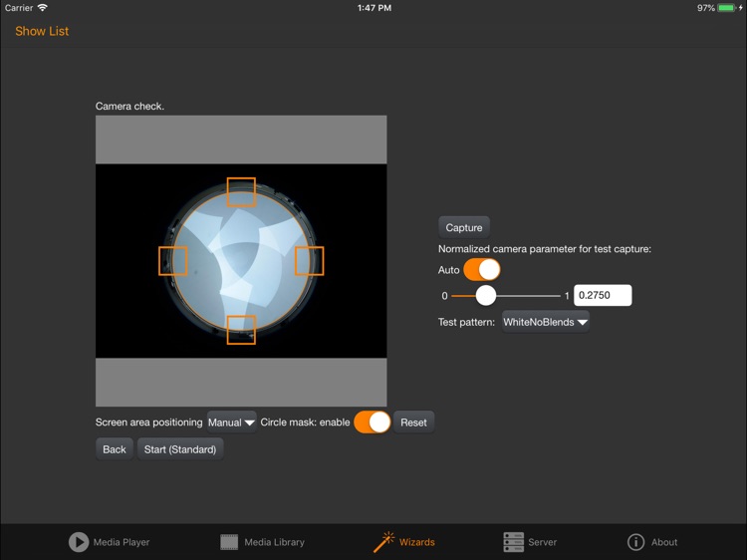Switch to the Media Library tab

click(x=262, y=542)
